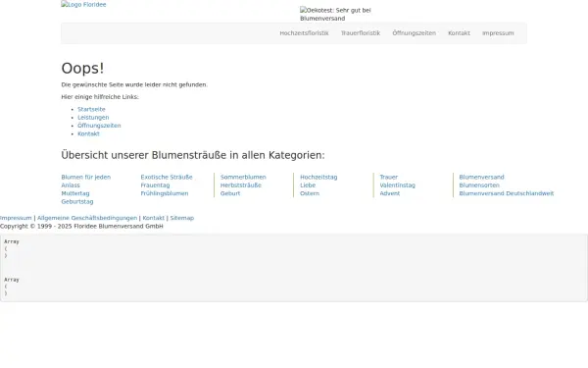Image resolution: width=588 pixels, height=368 pixels.
Task: Open Allgemeine Geschäftsbedingungen in the footer
Action: [x=87, y=218]
